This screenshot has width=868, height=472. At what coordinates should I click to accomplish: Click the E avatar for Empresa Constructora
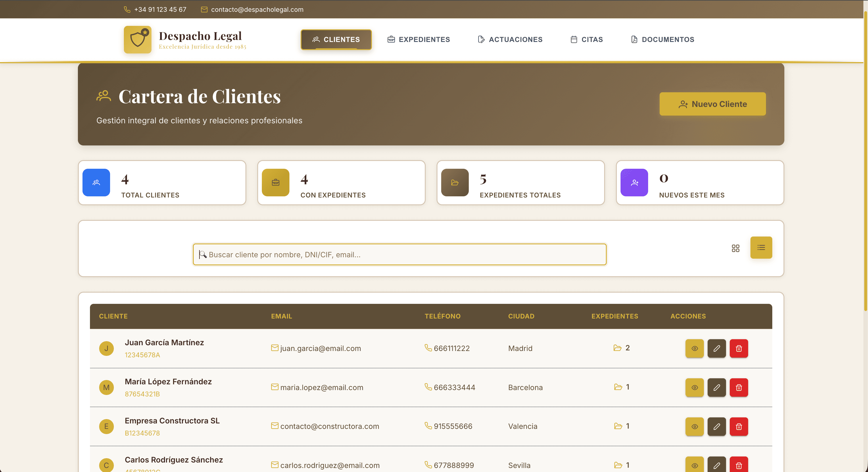[x=106, y=427]
